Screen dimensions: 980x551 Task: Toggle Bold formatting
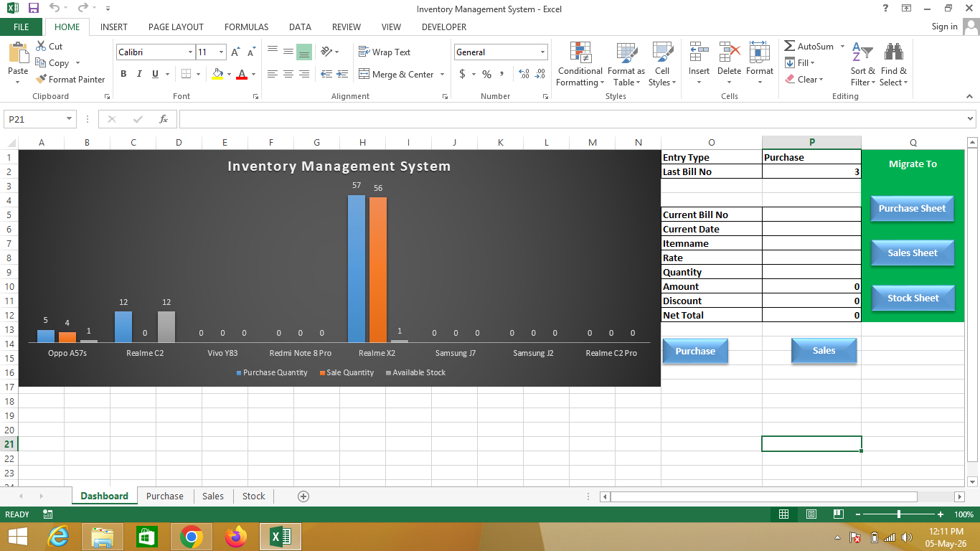(123, 74)
